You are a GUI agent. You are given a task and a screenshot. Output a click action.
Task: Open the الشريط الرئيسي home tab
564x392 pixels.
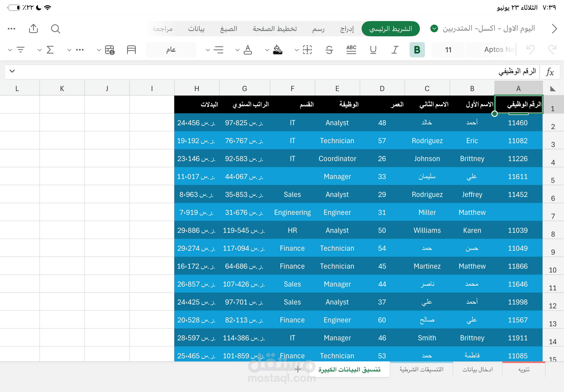390,29
